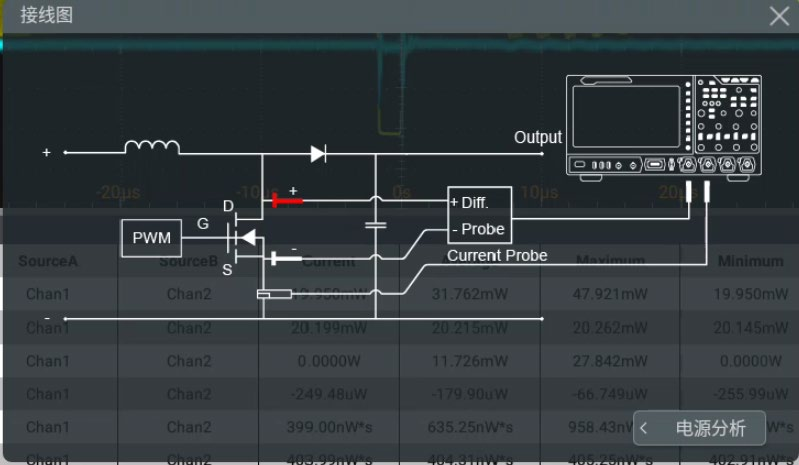Viewport: 799px width, 465px height.
Task: Click the current probe clamp symbol
Action: coord(274,294)
